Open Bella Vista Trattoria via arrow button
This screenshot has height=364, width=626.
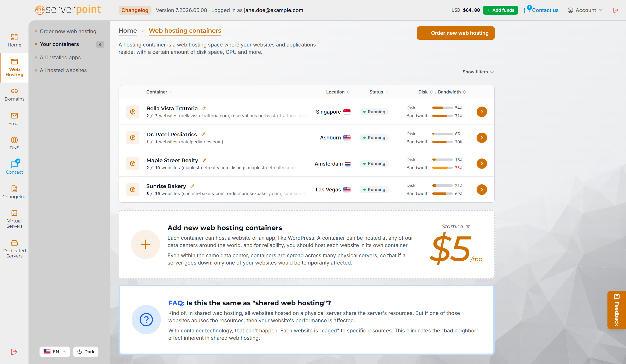[x=482, y=112]
